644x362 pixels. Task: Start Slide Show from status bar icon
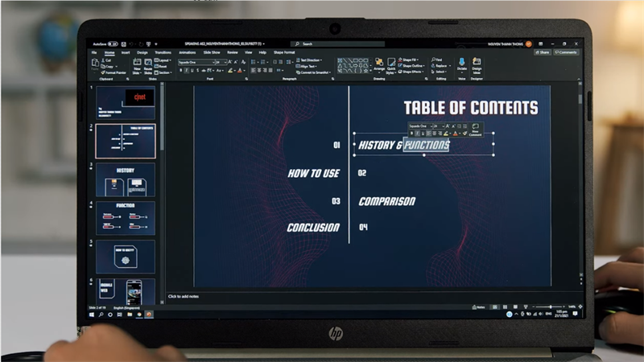(526, 307)
